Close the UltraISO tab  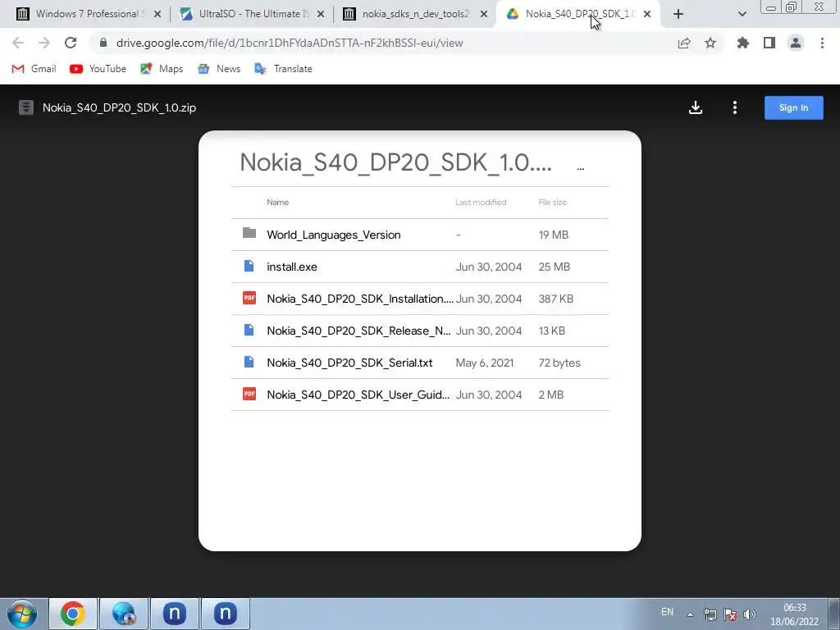pos(321,15)
